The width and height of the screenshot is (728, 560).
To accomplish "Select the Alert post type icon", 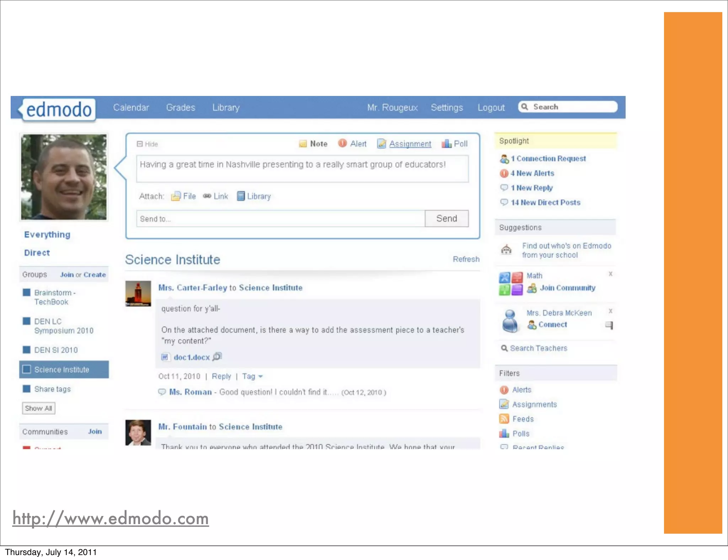I will [x=342, y=143].
